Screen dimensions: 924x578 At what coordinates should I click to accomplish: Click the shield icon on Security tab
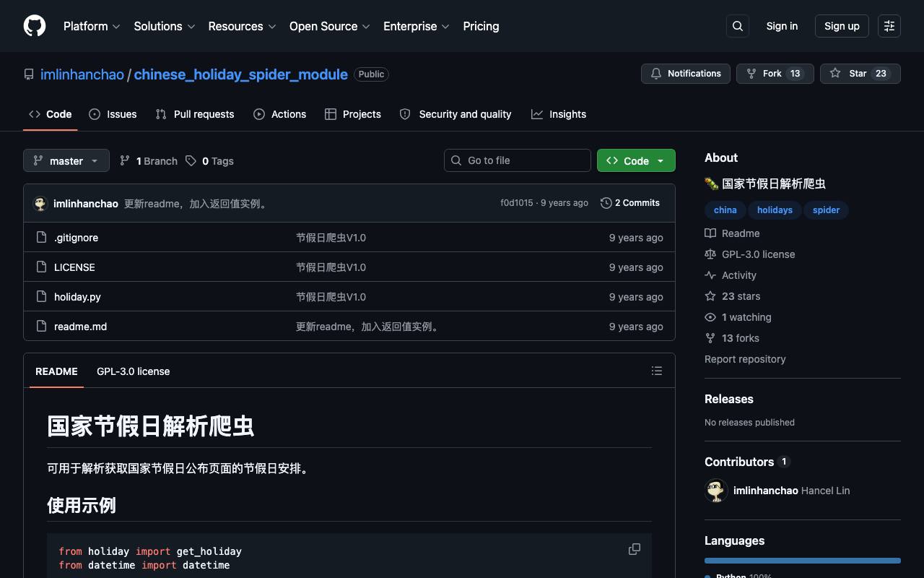click(x=405, y=114)
